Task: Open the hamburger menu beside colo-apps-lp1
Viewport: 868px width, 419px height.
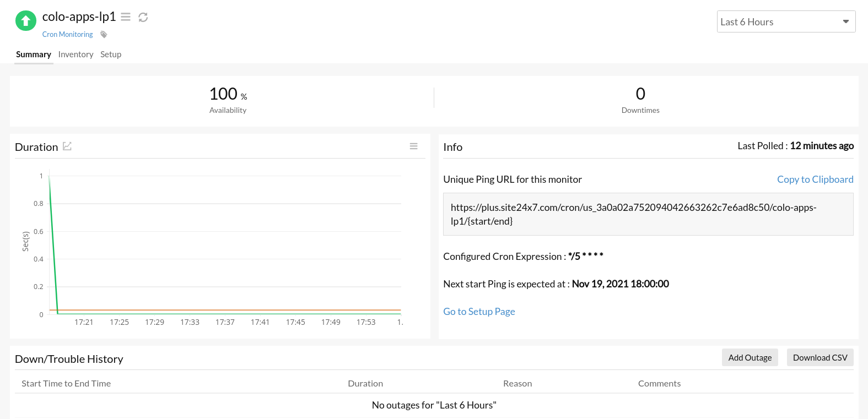Action: pyautogui.click(x=126, y=17)
